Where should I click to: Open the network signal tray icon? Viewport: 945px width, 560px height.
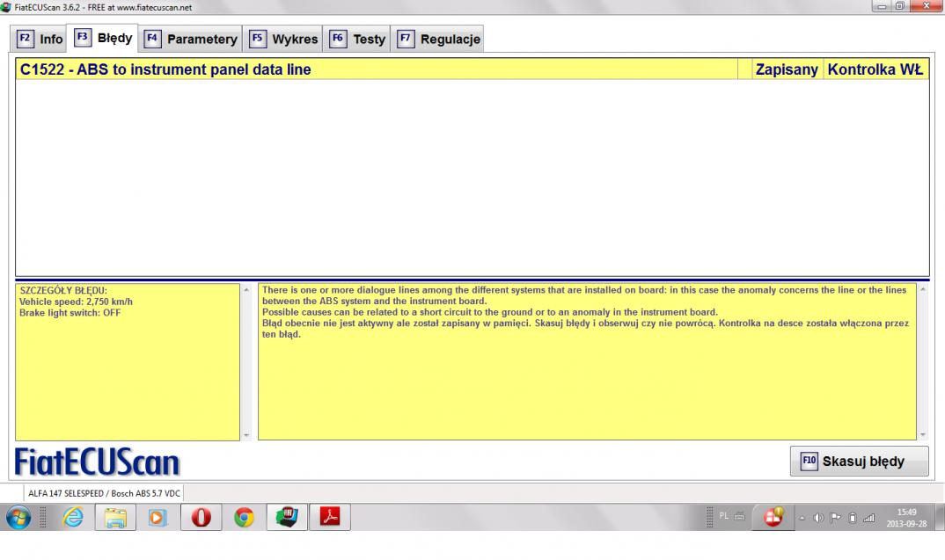[x=869, y=518]
